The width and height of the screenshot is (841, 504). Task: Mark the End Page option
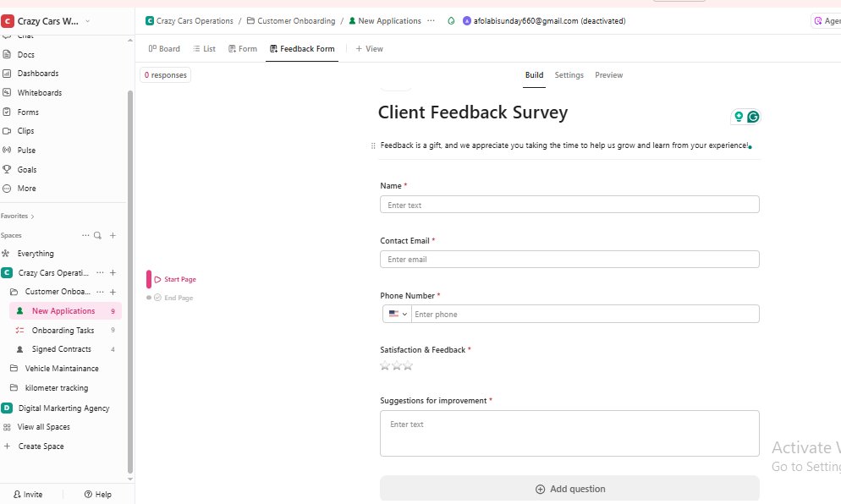pyautogui.click(x=173, y=297)
